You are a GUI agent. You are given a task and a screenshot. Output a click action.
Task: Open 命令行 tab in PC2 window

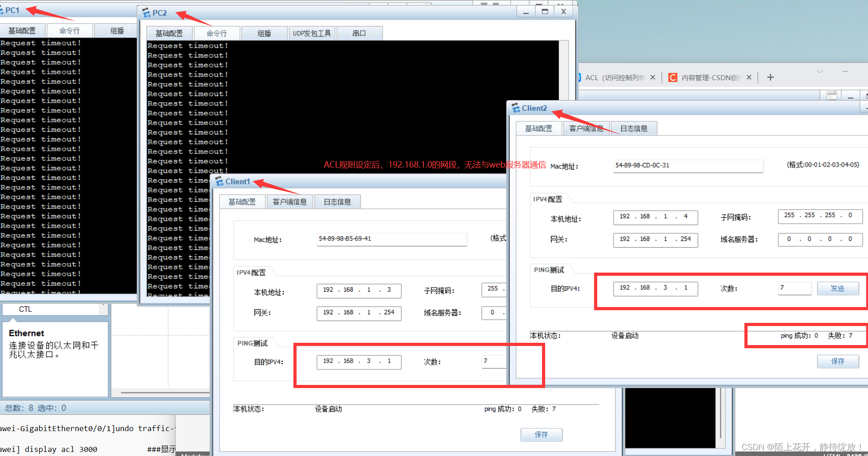click(217, 34)
